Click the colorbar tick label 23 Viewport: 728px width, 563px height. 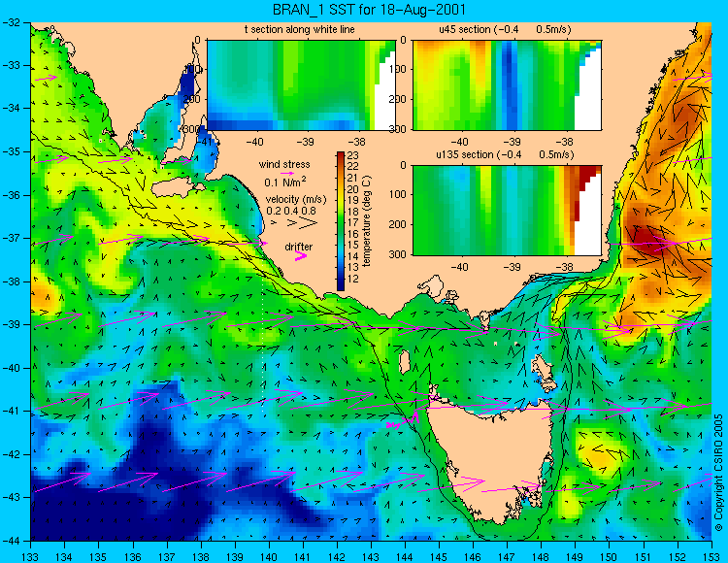click(x=353, y=155)
